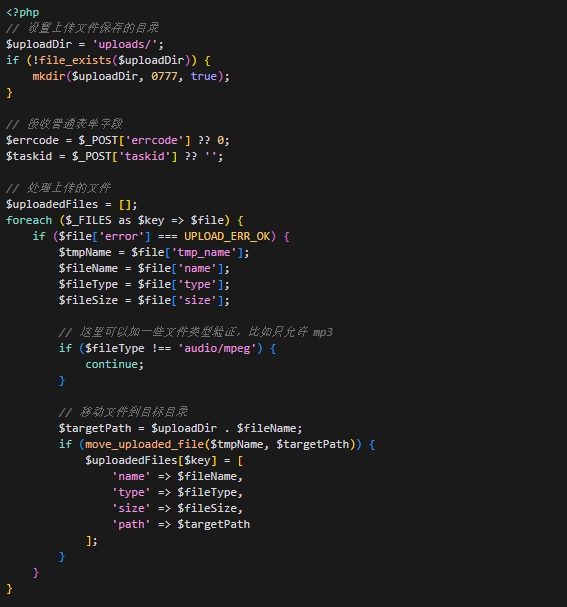Click the $_FILES superglobal
Viewport: 567px width, 607px height.
coord(88,220)
